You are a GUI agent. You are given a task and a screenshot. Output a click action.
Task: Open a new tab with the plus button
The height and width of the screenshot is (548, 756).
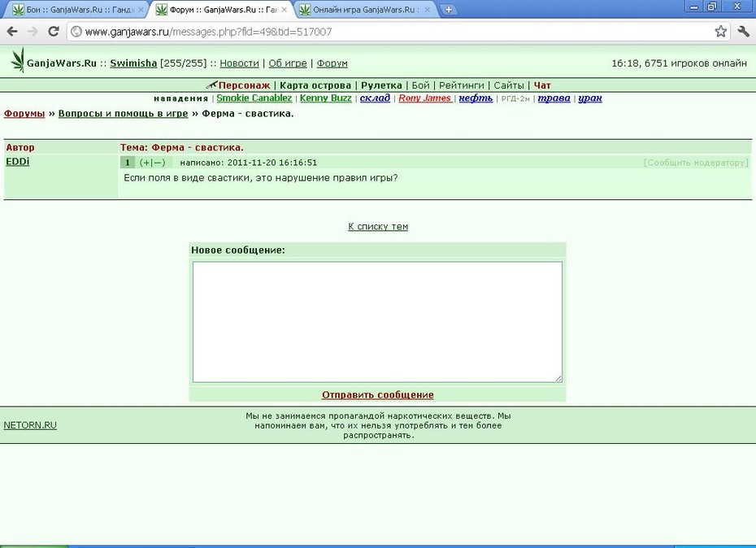click(x=449, y=9)
